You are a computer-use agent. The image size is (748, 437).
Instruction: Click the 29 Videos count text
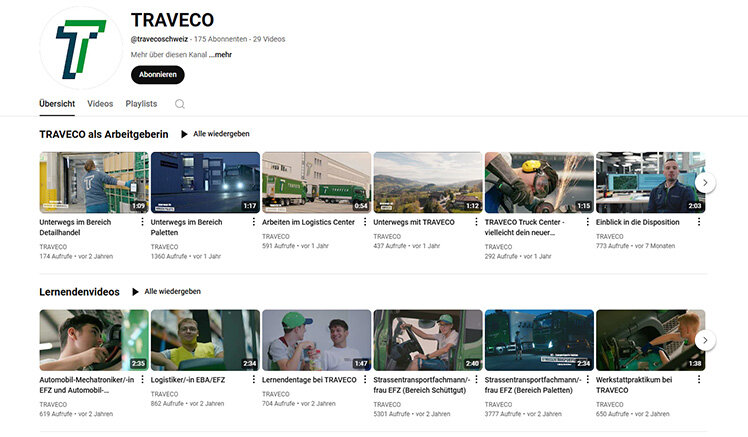(269, 39)
